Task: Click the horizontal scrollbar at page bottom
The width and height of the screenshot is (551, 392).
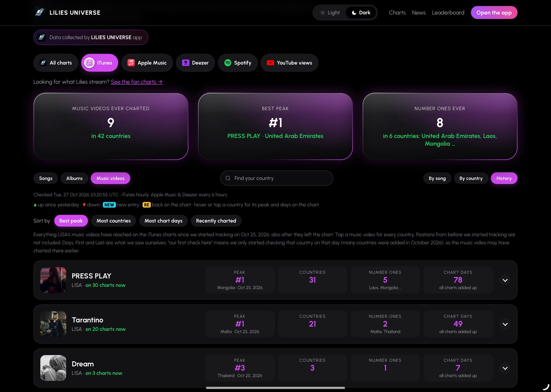Action: coord(275,388)
